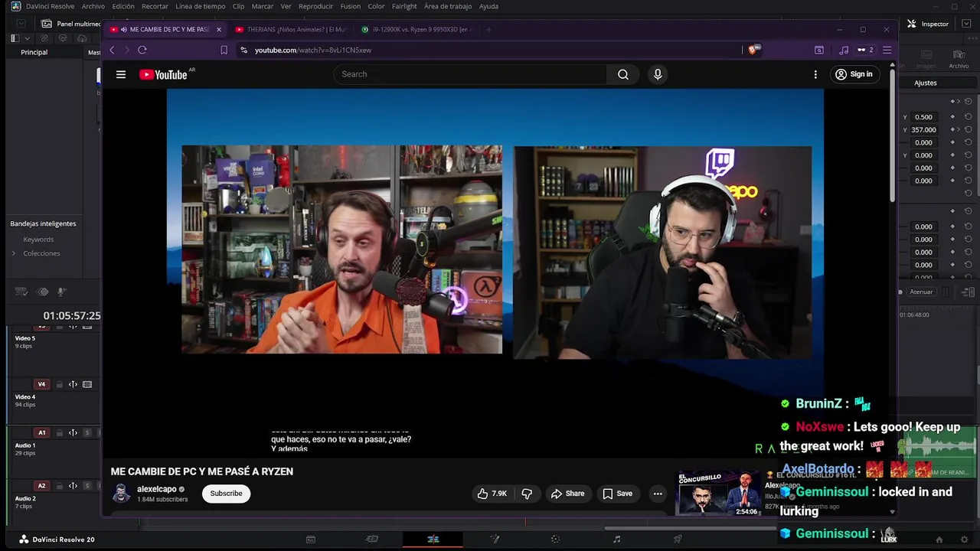Toggle the A1 audio track selector
This screenshot has width=980, height=551.
[41, 432]
